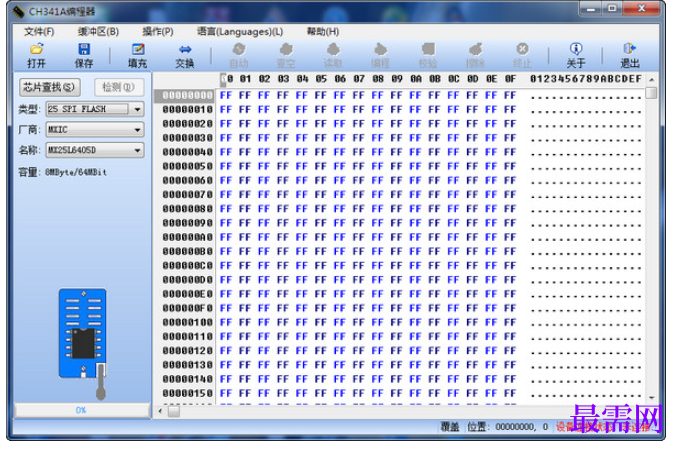The image size is (682, 450).
Task: Click the 校验 (Verify) toolbar icon
Action: click(428, 49)
